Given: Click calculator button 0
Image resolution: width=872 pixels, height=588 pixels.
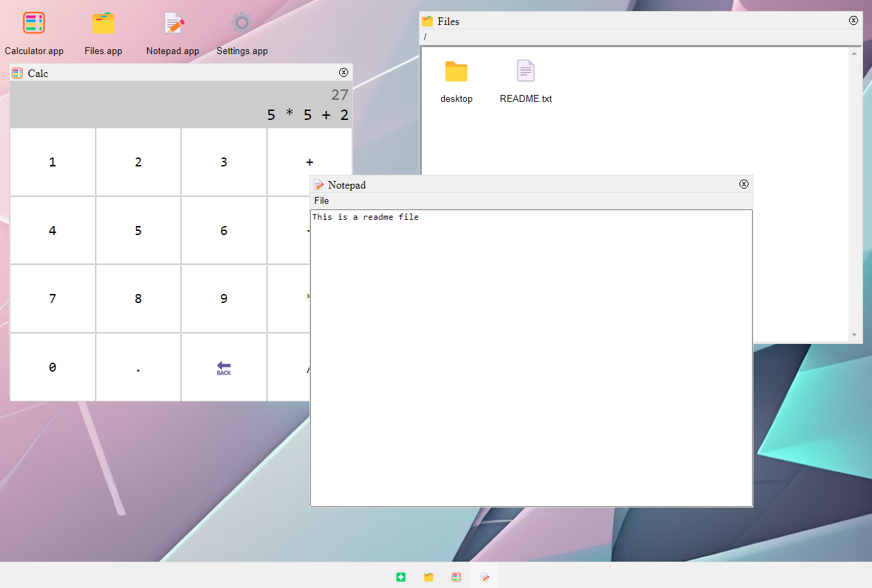Looking at the screenshot, I should pyautogui.click(x=53, y=367).
